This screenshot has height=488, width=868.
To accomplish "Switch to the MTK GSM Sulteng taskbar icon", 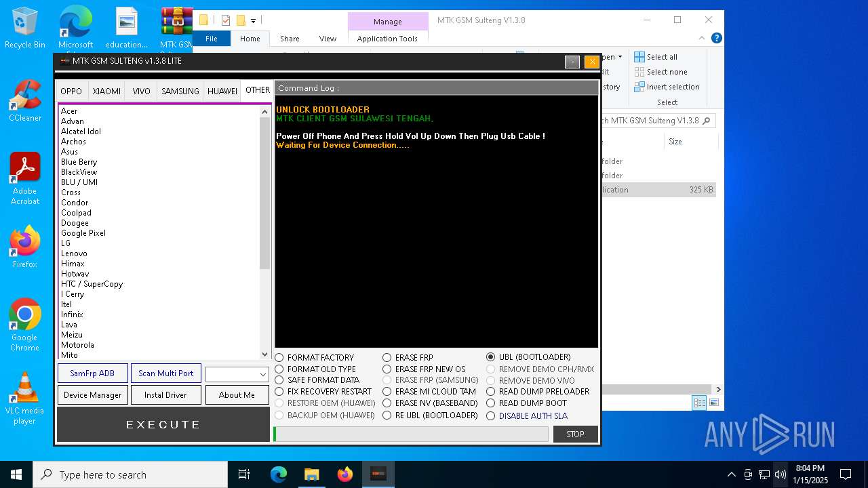I will pos(378,474).
